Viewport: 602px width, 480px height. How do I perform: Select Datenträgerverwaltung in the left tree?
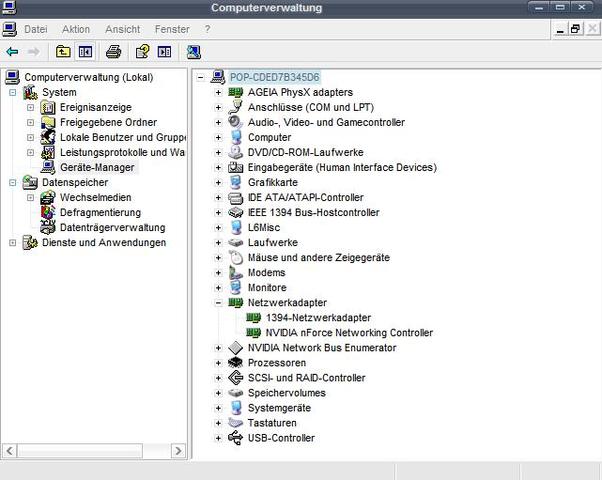[112, 228]
